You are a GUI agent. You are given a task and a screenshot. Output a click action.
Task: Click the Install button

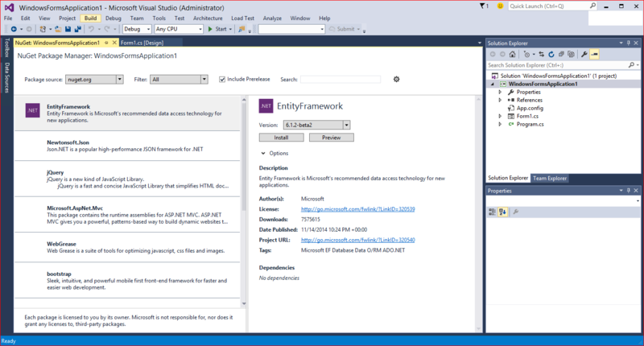(x=281, y=138)
